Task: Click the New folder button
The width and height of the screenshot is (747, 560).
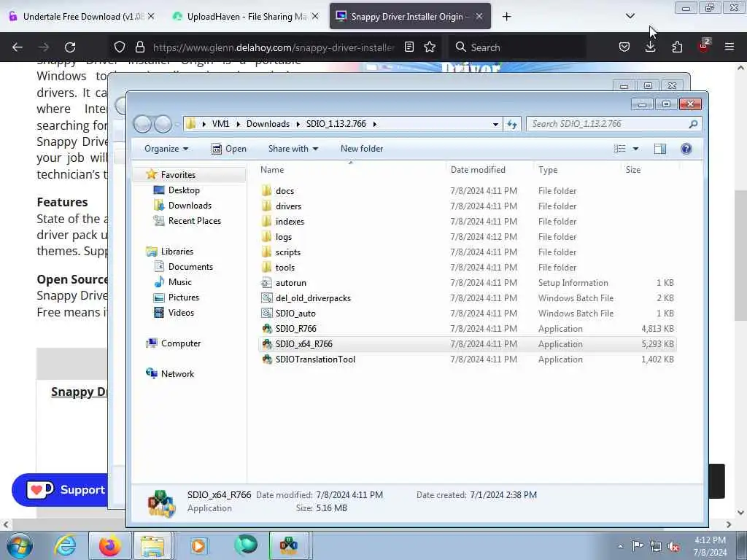Action: [362, 149]
